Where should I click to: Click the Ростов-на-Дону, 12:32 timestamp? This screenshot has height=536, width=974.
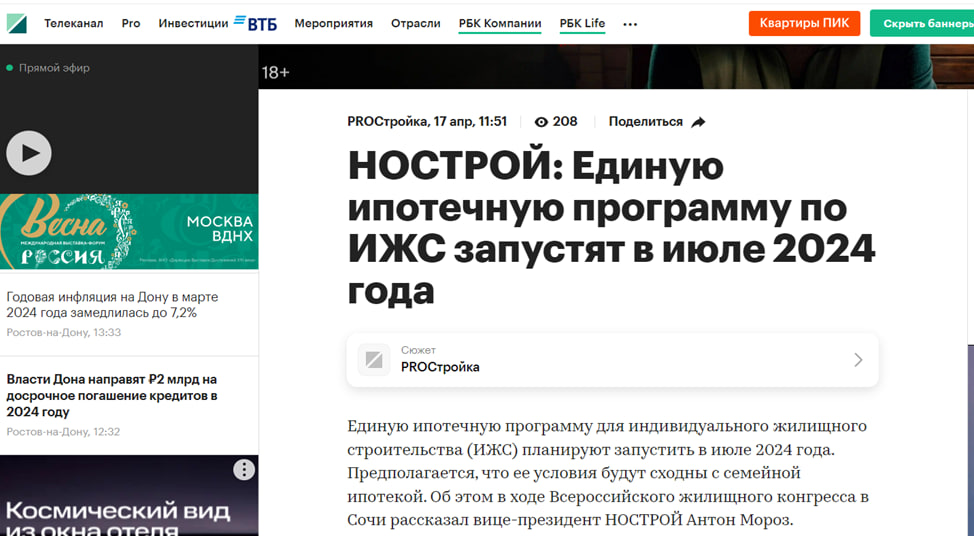pyautogui.click(x=63, y=432)
